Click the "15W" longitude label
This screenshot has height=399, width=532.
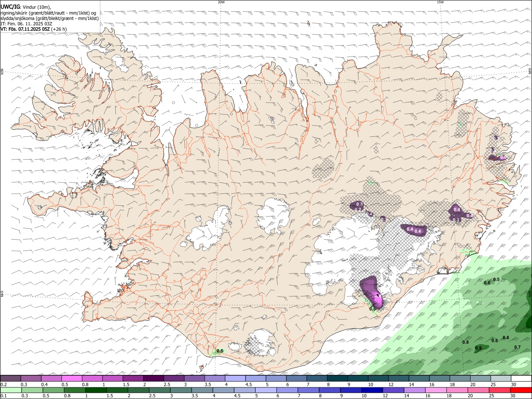click(440, 2)
